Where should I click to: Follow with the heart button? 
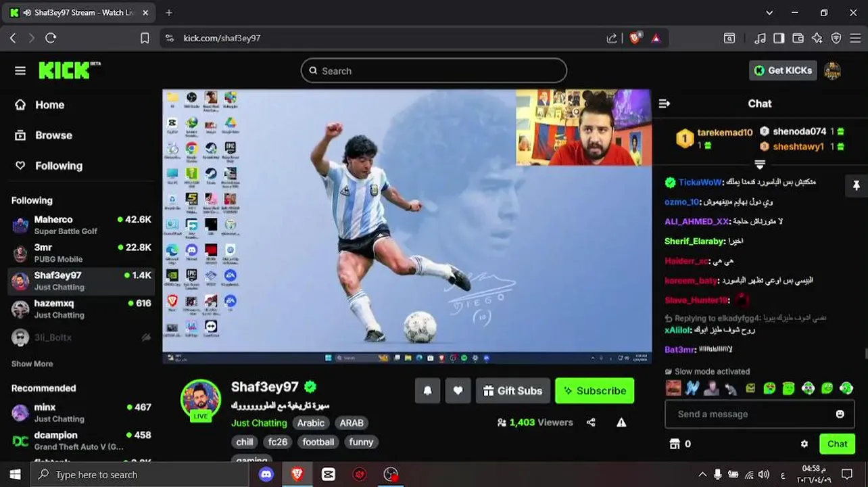[x=458, y=390]
